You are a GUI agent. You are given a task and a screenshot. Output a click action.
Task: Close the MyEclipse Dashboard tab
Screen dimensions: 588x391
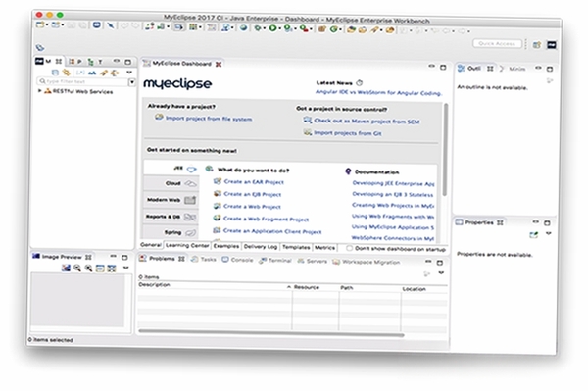tap(219, 64)
